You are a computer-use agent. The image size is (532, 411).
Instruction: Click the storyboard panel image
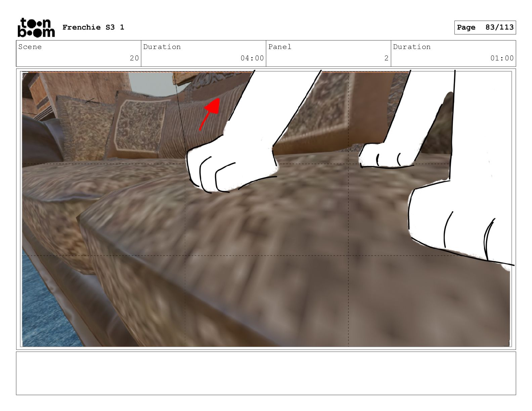(266, 209)
